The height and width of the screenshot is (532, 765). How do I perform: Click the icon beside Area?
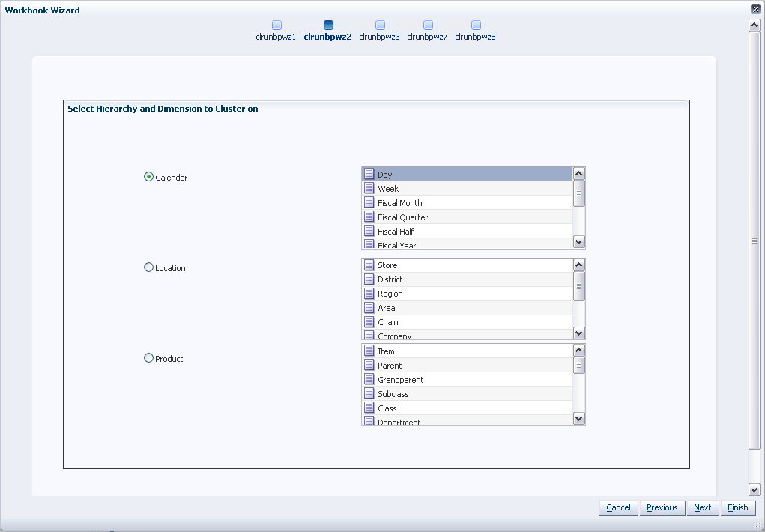[369, 307]
